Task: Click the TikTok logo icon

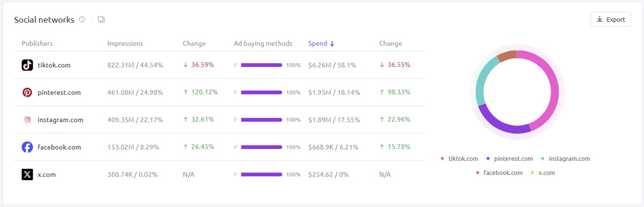Action: [27, 65]
